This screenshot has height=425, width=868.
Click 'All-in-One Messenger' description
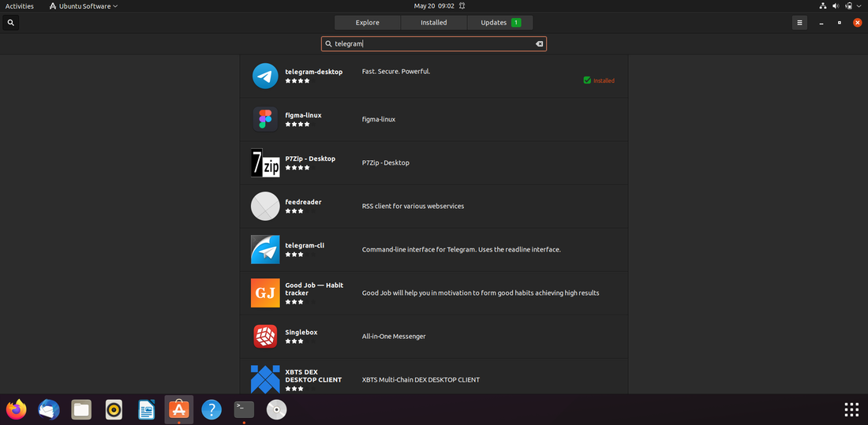(394, 337)
